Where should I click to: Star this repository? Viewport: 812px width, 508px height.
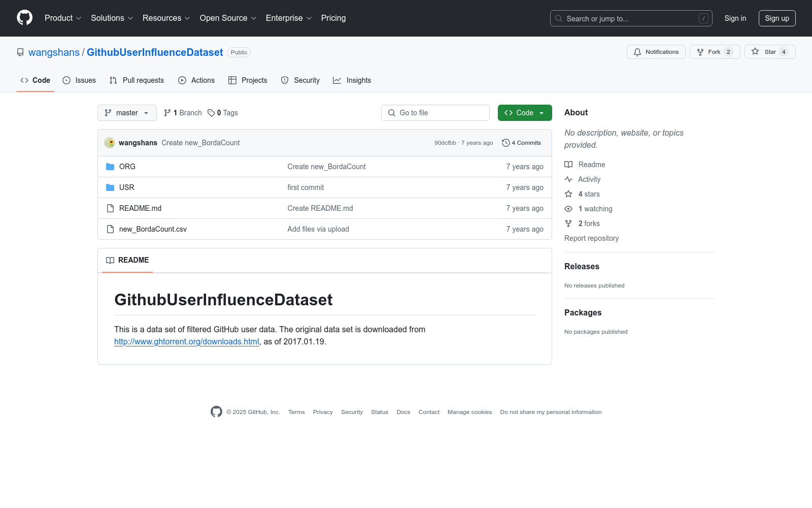point(770,52)
